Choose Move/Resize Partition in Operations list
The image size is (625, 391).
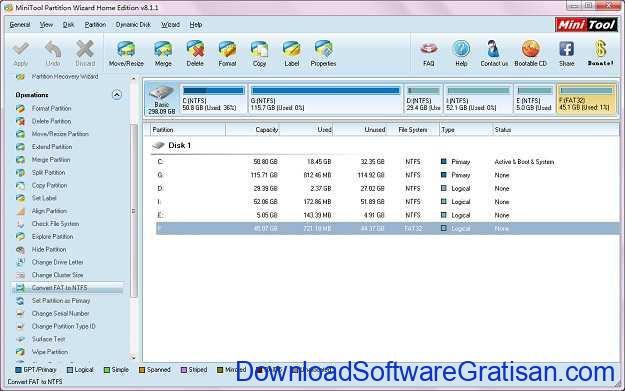coord(60,134)
